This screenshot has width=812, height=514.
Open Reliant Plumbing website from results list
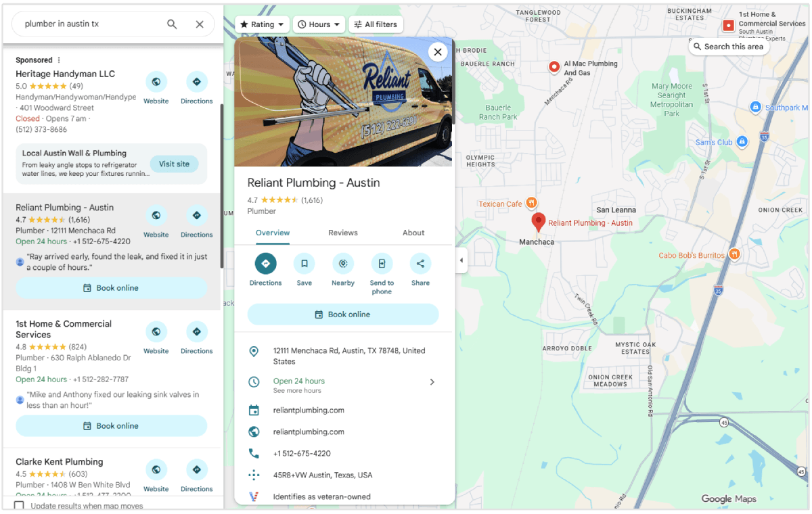pyautogui.click(x=156, y=216)
